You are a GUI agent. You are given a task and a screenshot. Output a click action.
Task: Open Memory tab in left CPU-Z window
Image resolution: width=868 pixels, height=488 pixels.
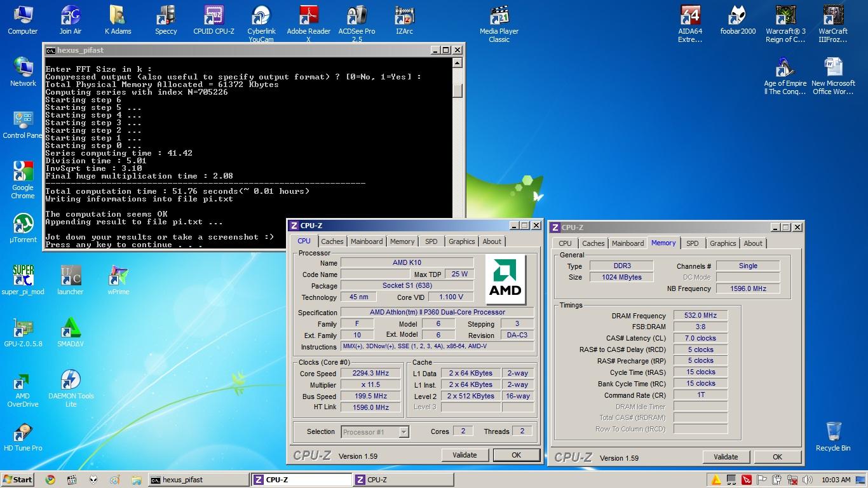(x=402, y=241)
